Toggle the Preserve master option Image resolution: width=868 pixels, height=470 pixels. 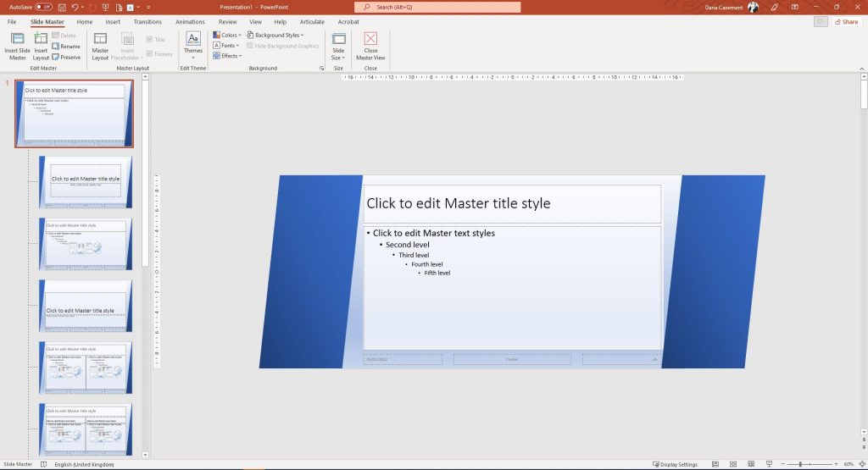[66, 58]
